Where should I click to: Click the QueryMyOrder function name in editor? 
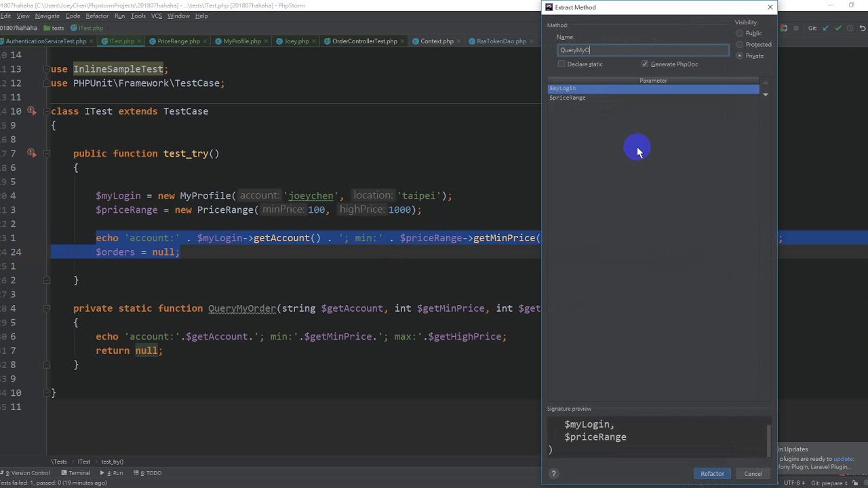point(242,308)
